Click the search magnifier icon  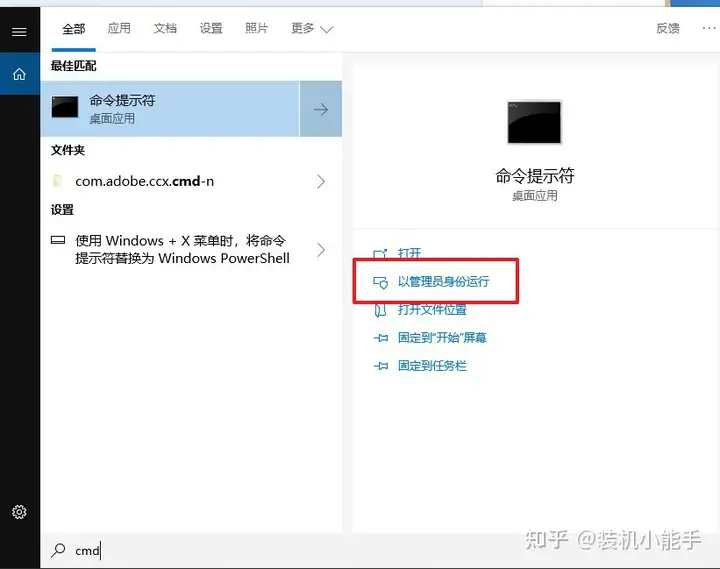click(58, 550)
